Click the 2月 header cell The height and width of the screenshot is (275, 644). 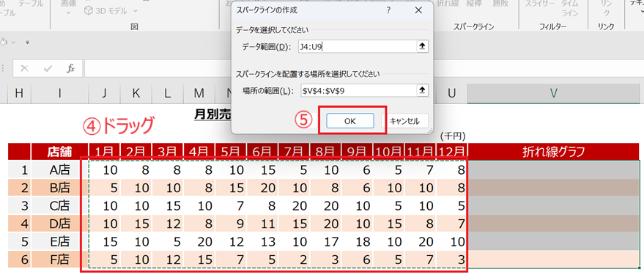tap(136, 152)
